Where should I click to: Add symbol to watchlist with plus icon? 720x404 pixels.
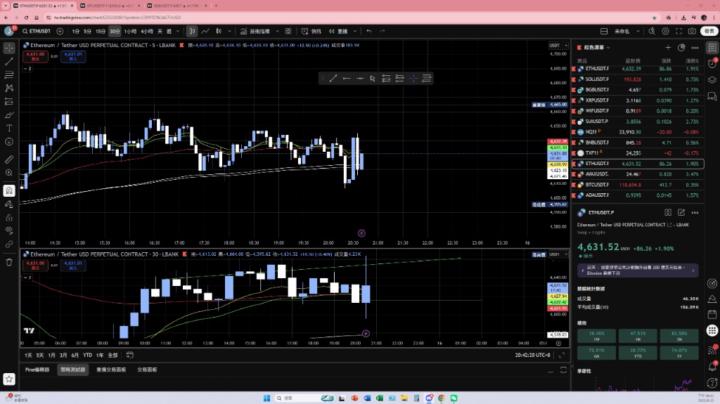click(668, 46)
